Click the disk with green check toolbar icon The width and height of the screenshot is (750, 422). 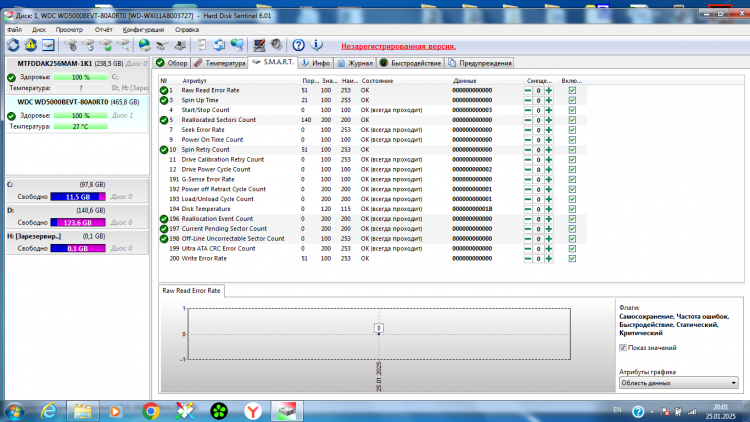[107, 45]
